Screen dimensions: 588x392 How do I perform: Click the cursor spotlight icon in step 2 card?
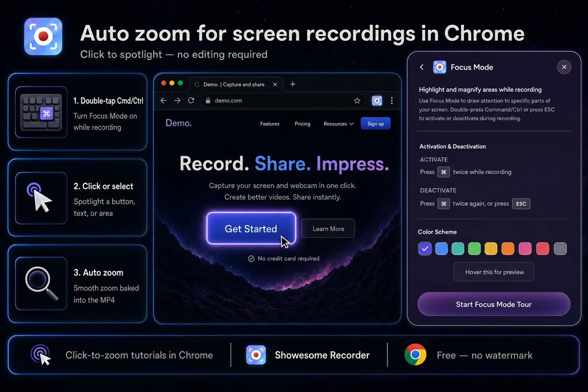pos(41,198)
